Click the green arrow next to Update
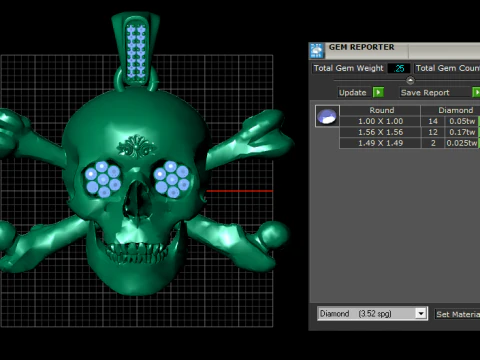Image resolution: width=480 pixels, height=360 pixels. pyautogui.click(x=378, y=92)
